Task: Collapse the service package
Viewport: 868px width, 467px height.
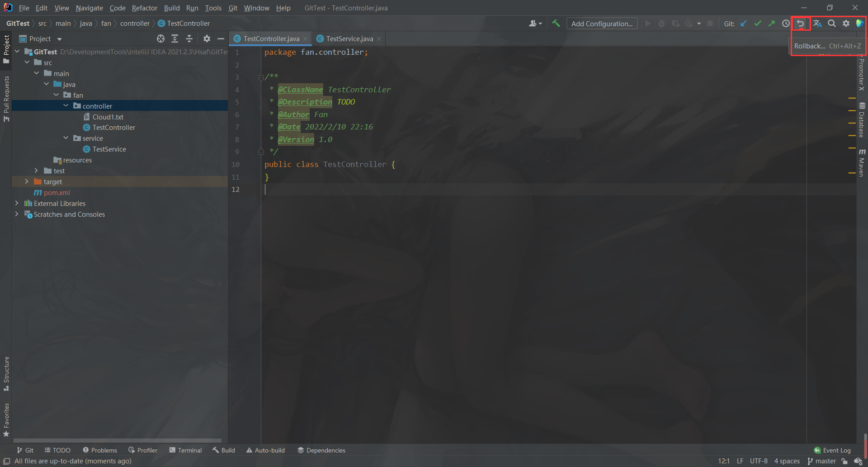Action: pos(66,138)
